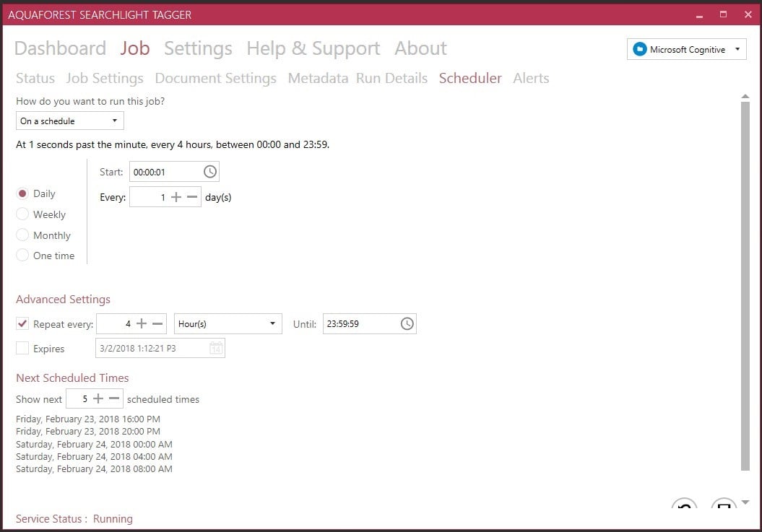Go to the Dashboard section
The width and height of the screenshot is (762, 532).
[x=60, y=48]
